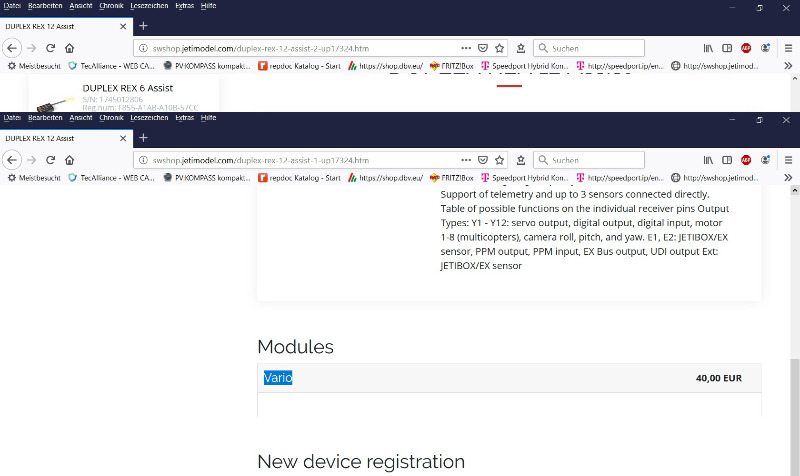Open Chronik menu in lower window
The width and height of the screenshot is (800, 476).
click(111, 117)
